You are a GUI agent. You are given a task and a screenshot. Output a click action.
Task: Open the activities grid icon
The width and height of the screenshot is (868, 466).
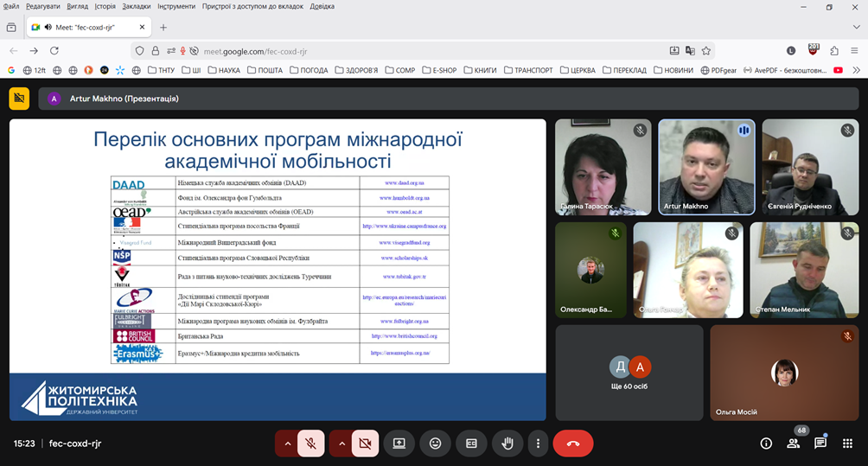pos(847,444)
